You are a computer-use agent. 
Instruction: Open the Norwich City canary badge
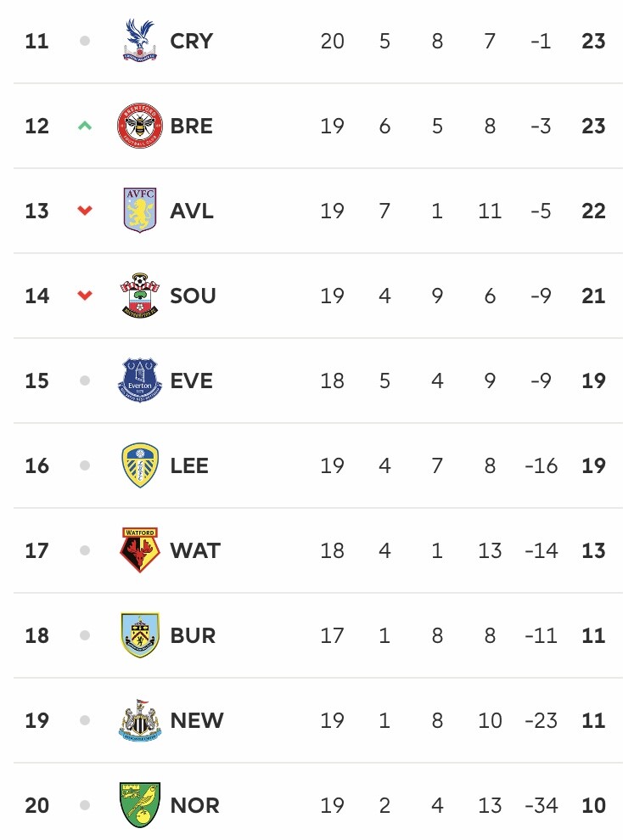pos(140,804)
